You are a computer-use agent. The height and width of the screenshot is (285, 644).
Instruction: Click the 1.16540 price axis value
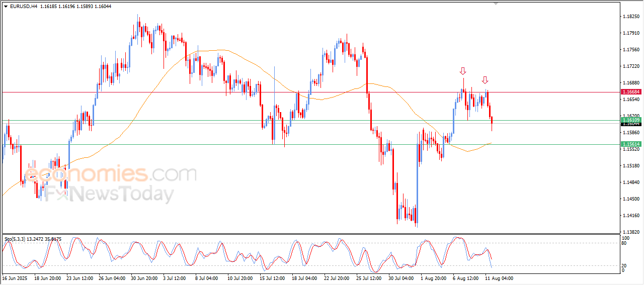(x=631, y=100)
